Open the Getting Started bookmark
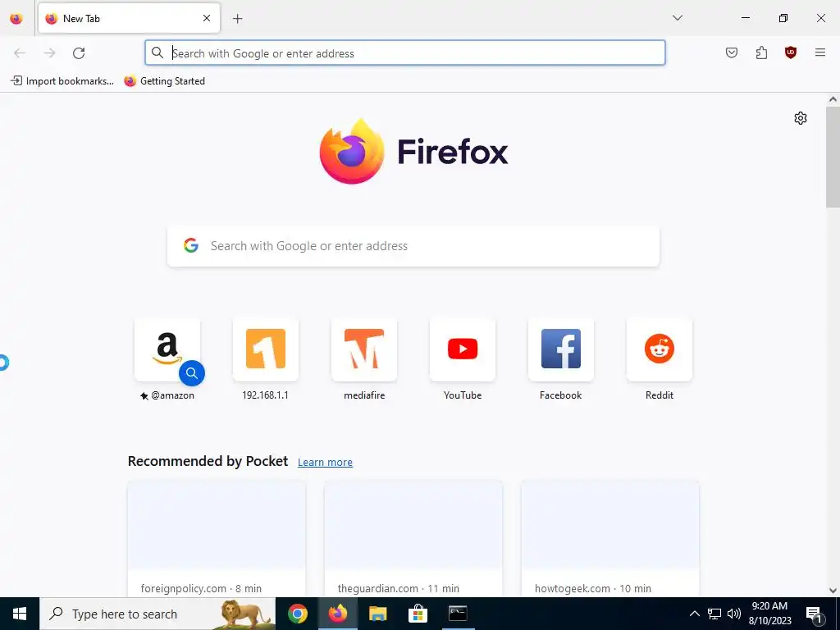Image resolution: width=840 pixels, height=630 pixels. 164,81
